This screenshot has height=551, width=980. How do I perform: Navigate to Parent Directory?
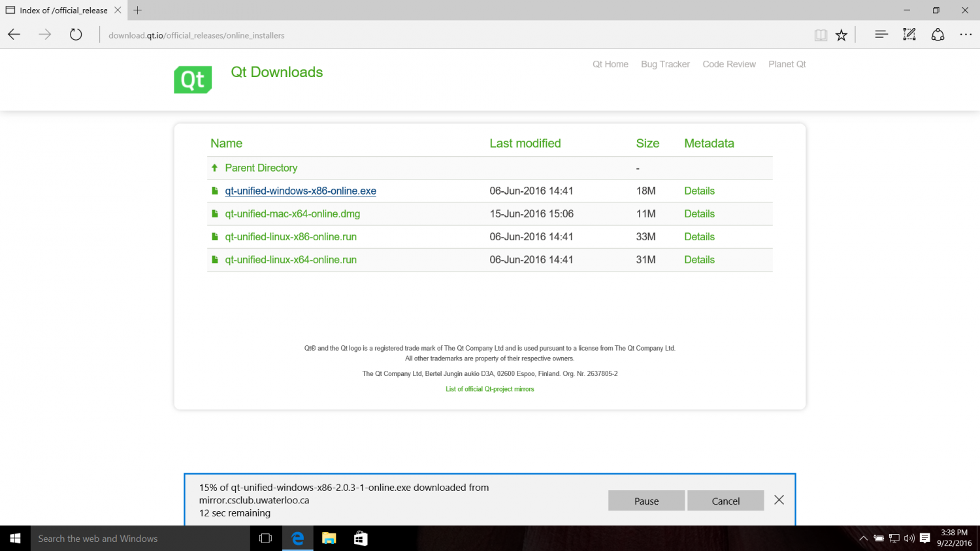pos(261,168)
